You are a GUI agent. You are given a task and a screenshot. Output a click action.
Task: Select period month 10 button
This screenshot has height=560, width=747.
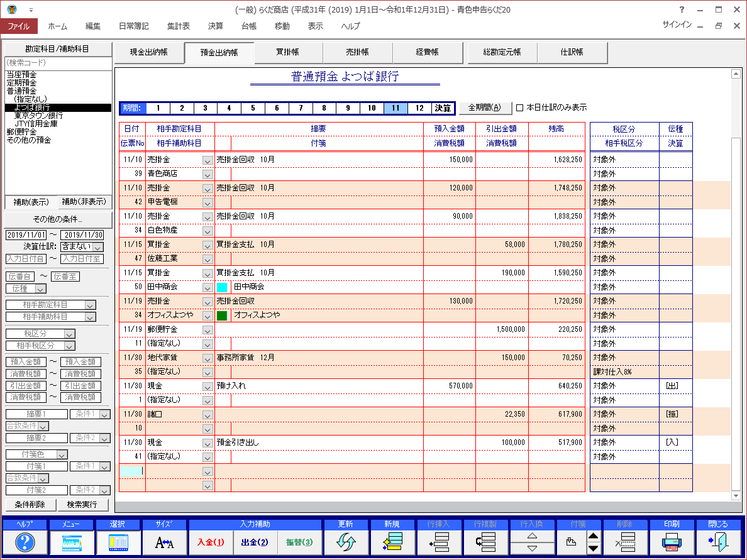click(372, 108)
